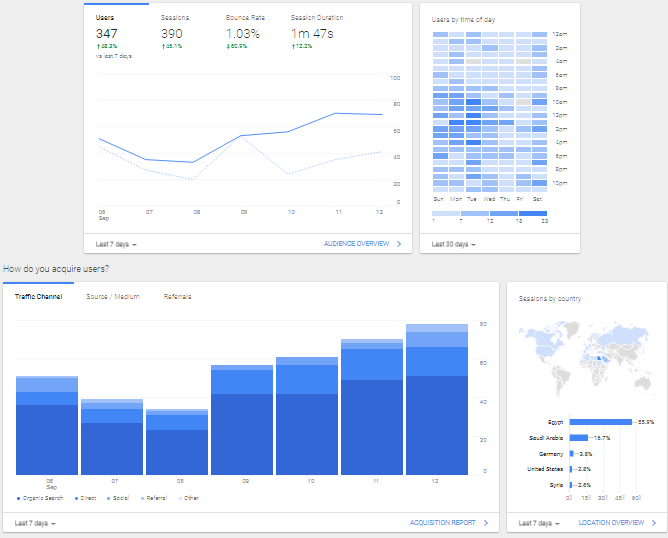This screenshot has height=538, width=668.
Task: Open the chevron arrow beside Audience Overview
Action: click(399, 243)
